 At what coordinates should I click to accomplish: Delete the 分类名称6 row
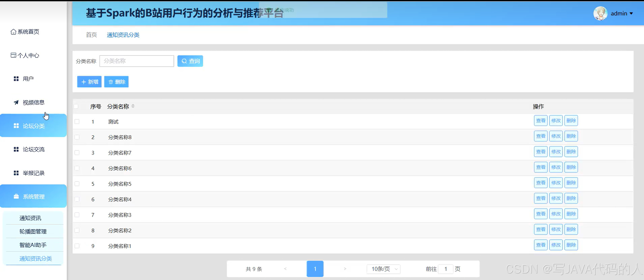tap(571, 167)
